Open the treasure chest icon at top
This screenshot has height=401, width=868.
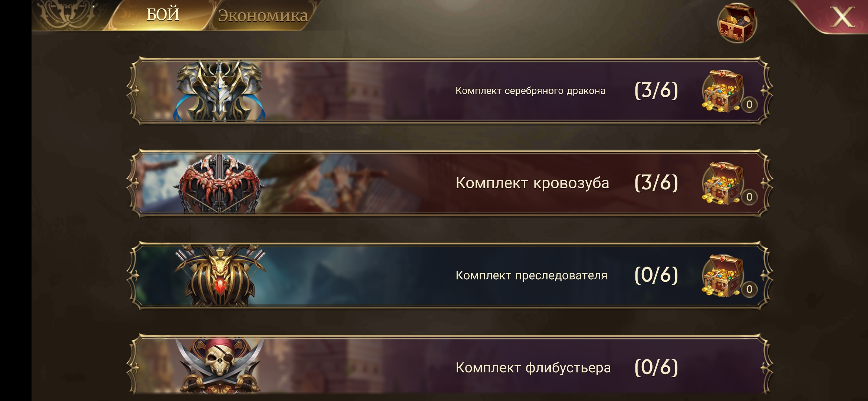coord(737,23)
